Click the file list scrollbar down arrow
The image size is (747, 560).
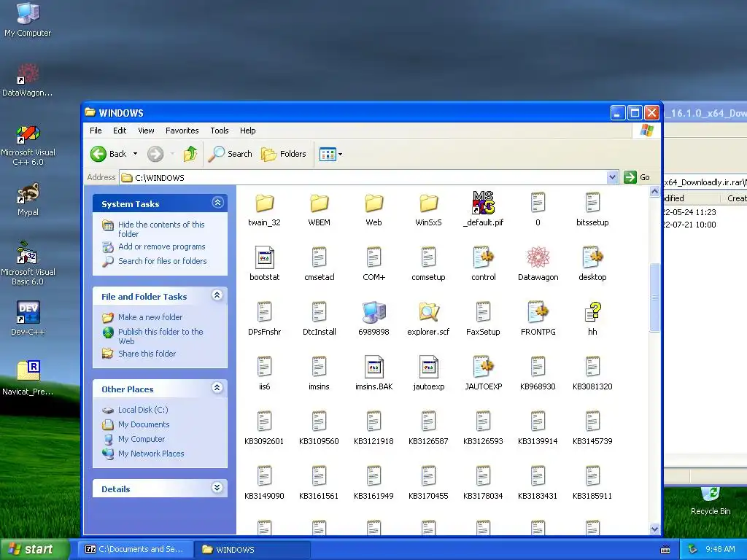[x=654, y=529]
